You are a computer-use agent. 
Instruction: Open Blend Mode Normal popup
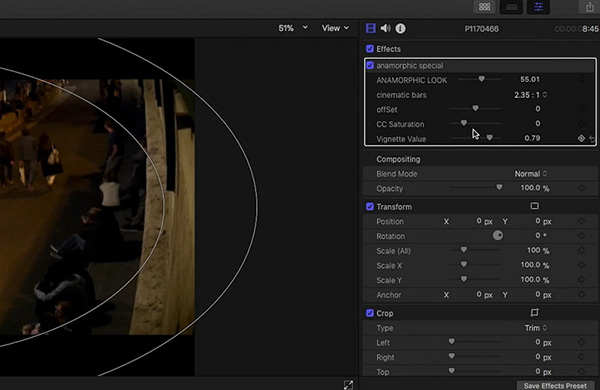point(531,174)
